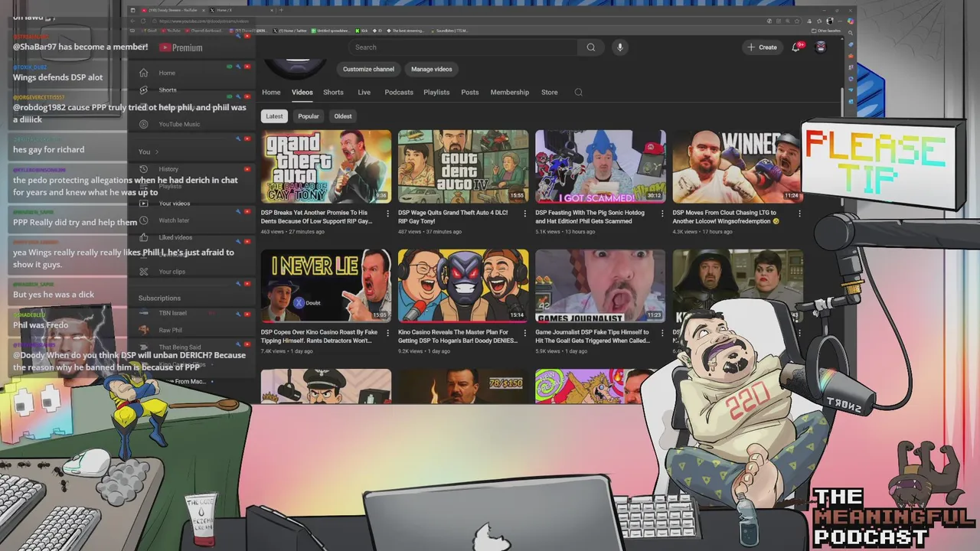Open the I Got Scammed thumbnail
This screenshot has height=551, width=980.
(600, 166)
